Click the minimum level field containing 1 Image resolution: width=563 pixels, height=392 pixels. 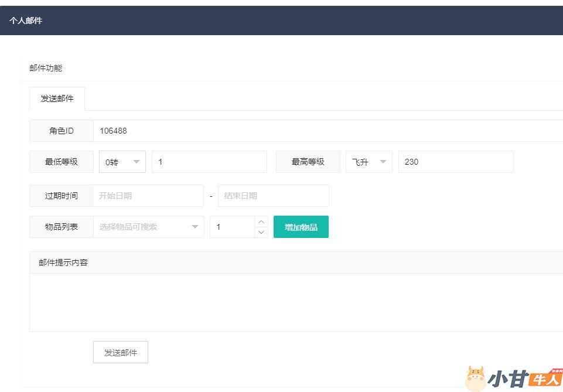pos(209,162)
